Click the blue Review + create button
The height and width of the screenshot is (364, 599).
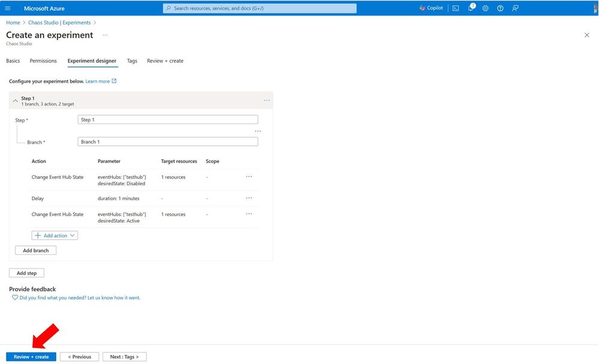31,357
